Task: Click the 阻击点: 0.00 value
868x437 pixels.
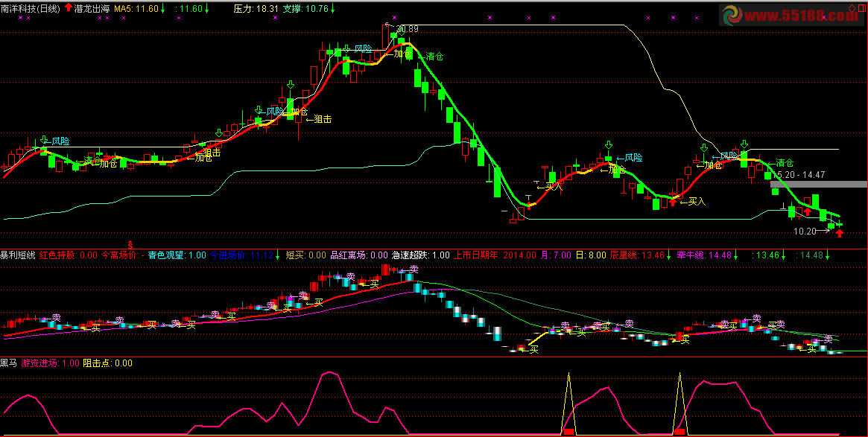Action: pos(107,363)
